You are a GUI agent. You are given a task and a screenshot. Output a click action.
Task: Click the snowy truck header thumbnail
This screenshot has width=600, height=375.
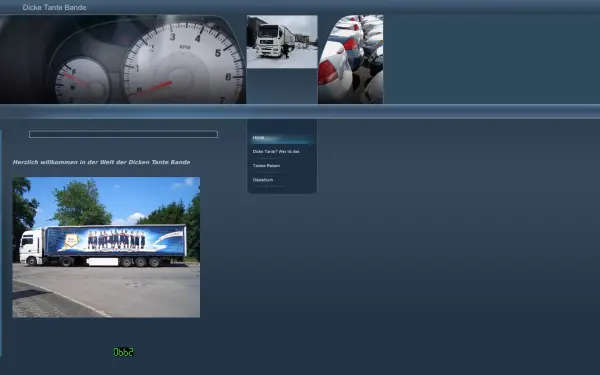[x=282, y=42]
